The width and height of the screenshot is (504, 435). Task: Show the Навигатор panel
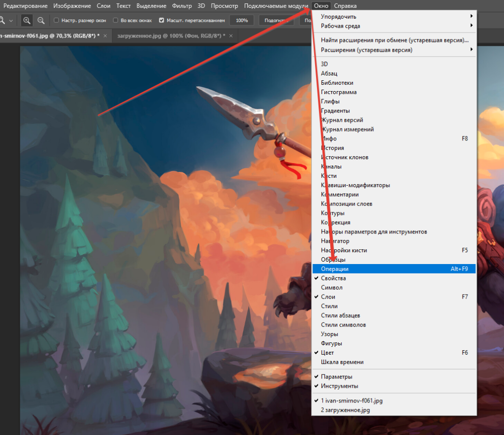394,241
